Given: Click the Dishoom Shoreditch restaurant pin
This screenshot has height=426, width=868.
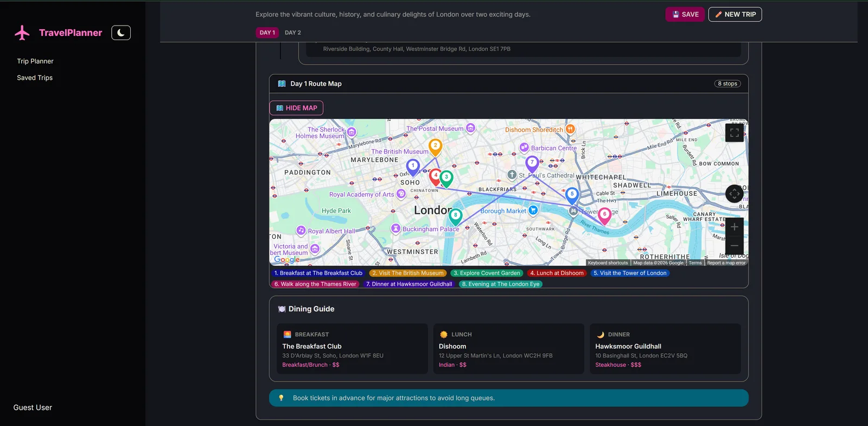Looking at the screenshot, I should 570,129.
